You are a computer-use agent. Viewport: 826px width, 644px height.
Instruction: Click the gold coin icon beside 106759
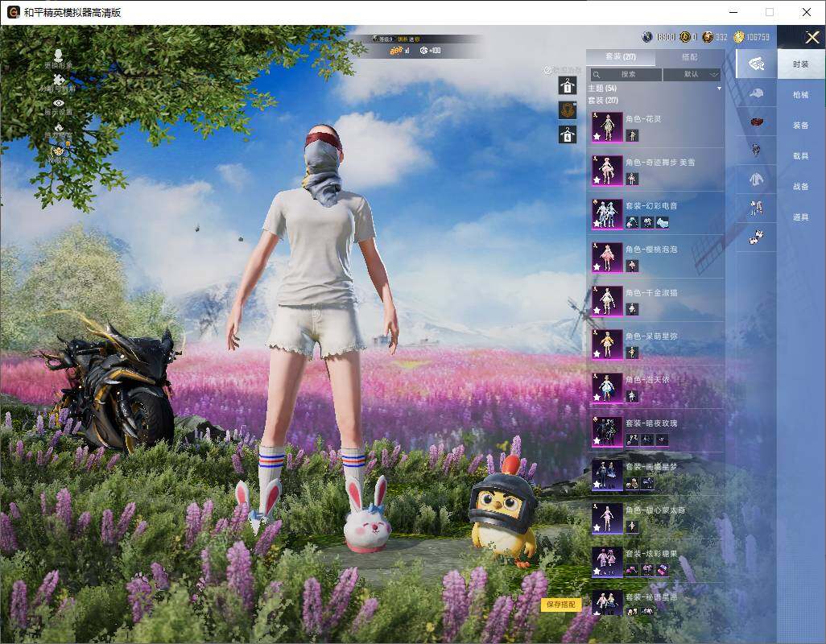pyautogui.click(x=738, y=37)
